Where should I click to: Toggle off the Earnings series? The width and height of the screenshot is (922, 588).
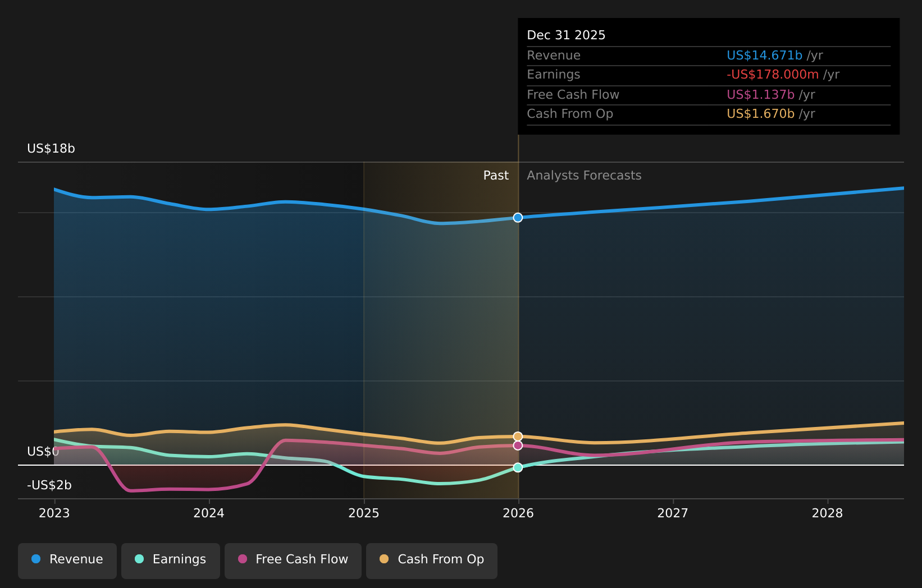point(170,559)
